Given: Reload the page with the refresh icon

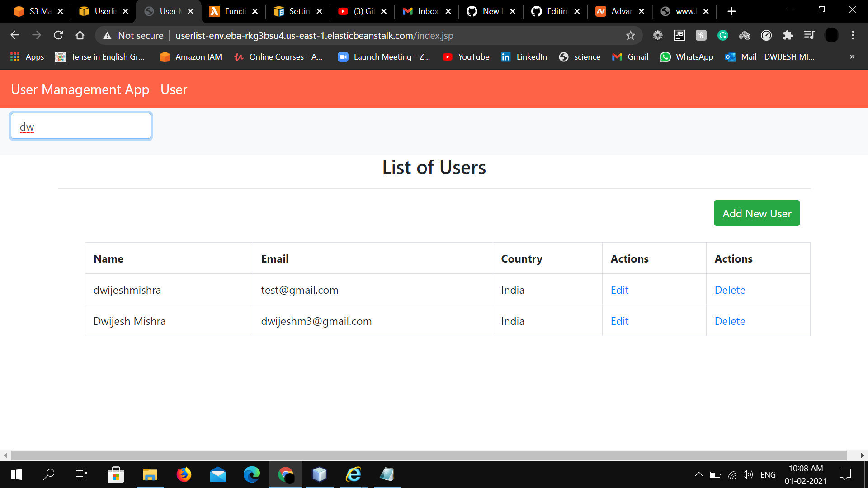Looking at the screenshot, I should (x=58, y=35).
